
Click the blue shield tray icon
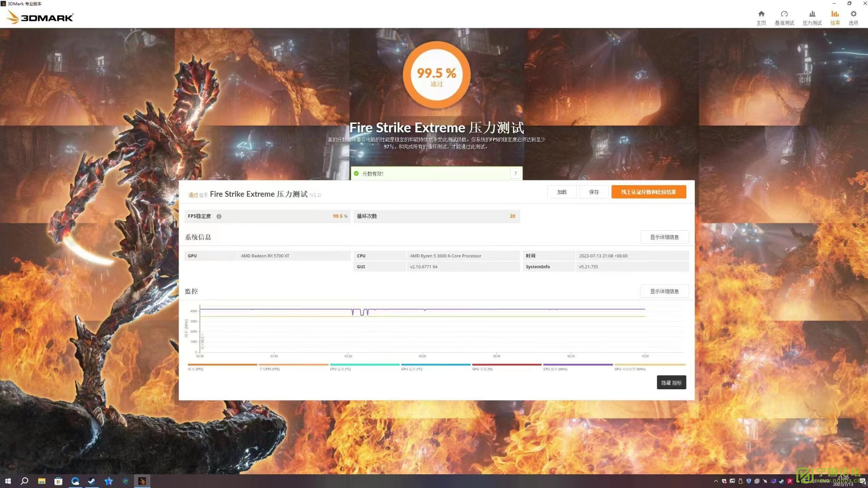[749, 481]
